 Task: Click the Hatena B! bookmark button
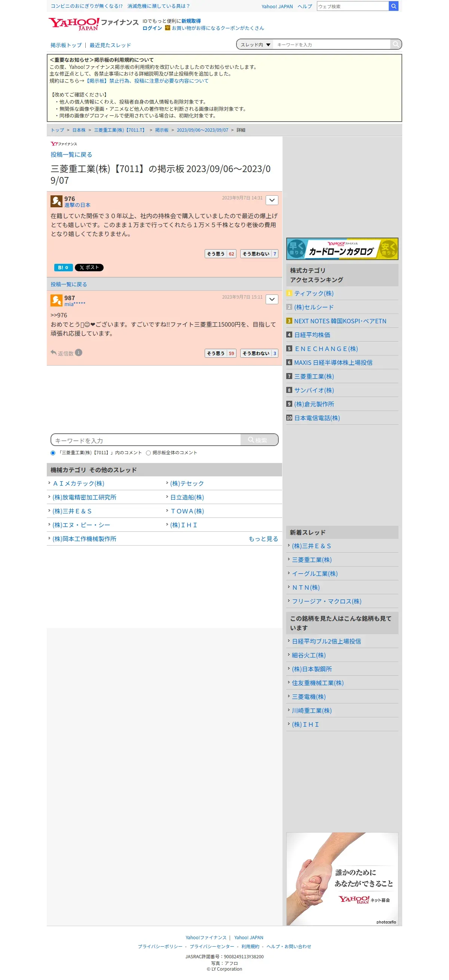(63, 268)
